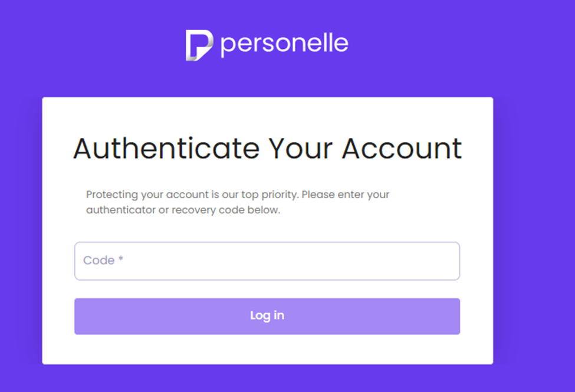The height and width of the screenshot is (392, 575).
Task: Click the word Account in the heading
Action: 402,148
